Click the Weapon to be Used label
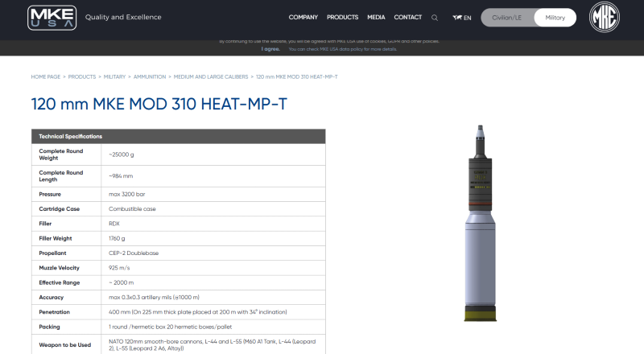This screenshot has width=644, height=354. point(65,345)
